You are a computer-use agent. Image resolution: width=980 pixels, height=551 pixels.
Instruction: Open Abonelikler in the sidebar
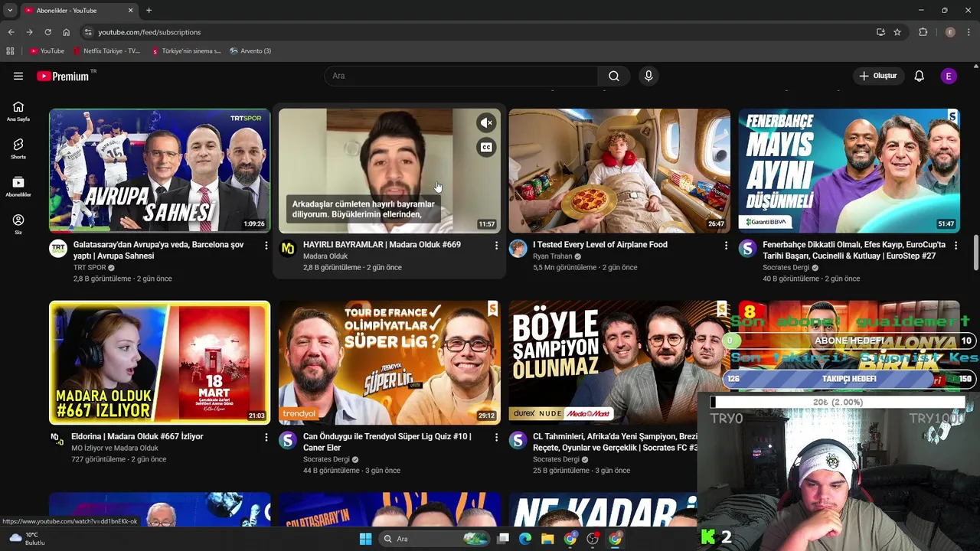[x=18, y=186]
